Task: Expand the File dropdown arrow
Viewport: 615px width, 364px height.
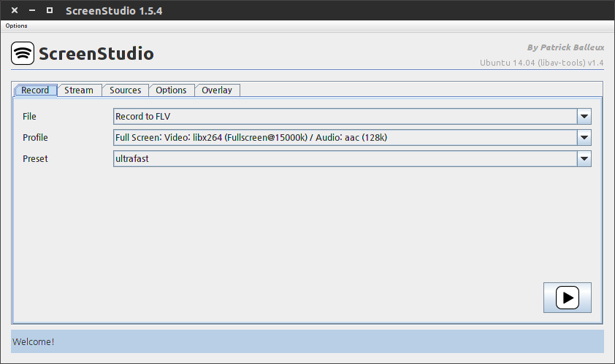Action: 584,117
